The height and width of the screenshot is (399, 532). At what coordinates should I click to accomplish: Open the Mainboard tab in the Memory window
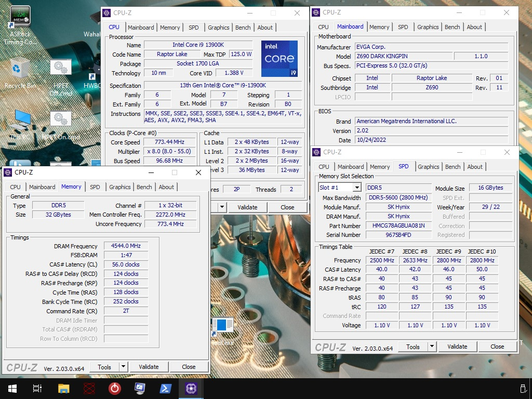click(42, 187)
